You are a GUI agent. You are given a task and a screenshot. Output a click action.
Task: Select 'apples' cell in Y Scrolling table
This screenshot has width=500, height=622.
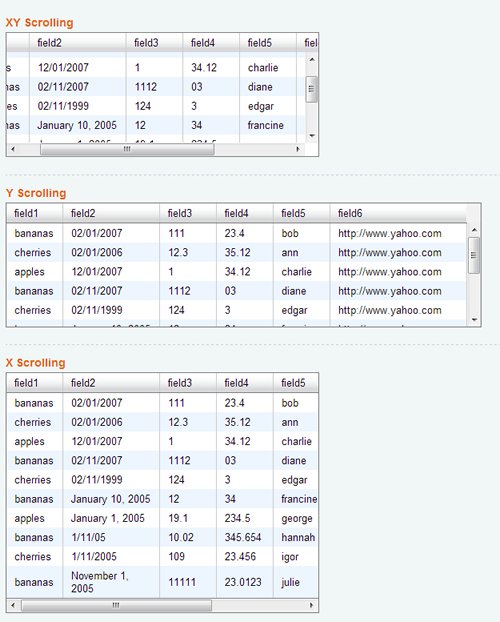pyautogui.click(x=35, y=272)
